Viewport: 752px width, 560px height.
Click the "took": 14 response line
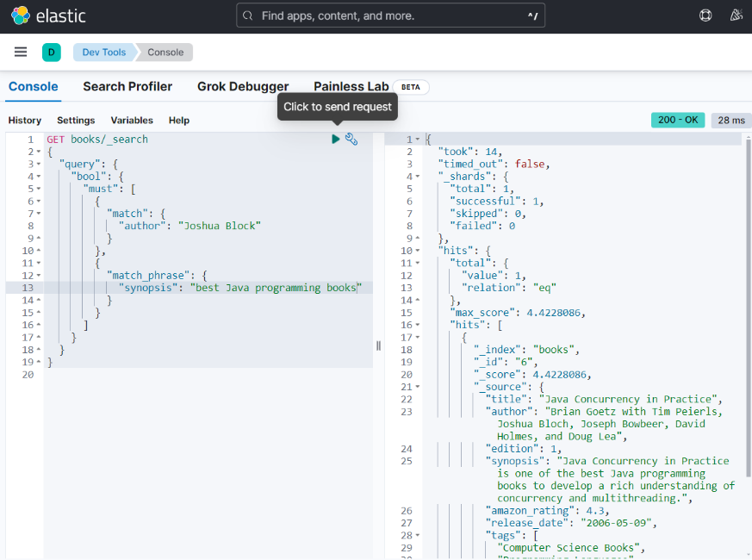click(469, 152)
